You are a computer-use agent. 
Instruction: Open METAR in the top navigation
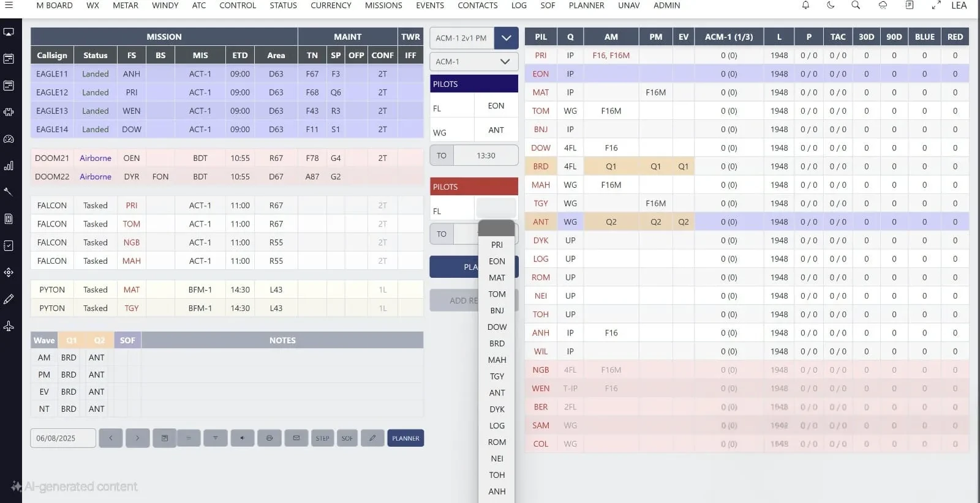coord(126,6)
